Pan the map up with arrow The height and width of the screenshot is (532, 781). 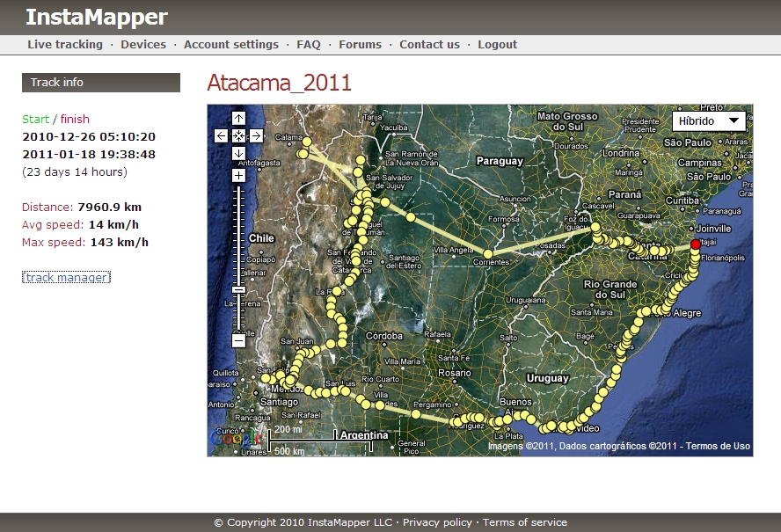click(238, 119)
